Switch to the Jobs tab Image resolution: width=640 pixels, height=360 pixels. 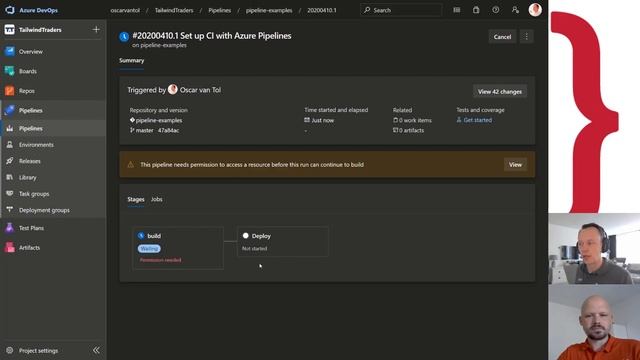pyautogui.click(x=157, y=199)
